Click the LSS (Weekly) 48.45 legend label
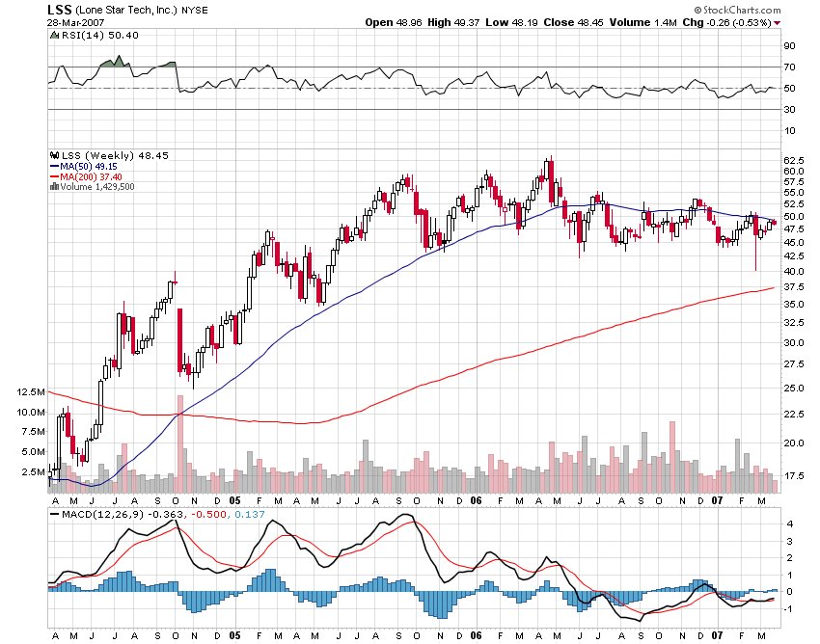This screenshot has height=644, width=820. click(x=115, y=155)
